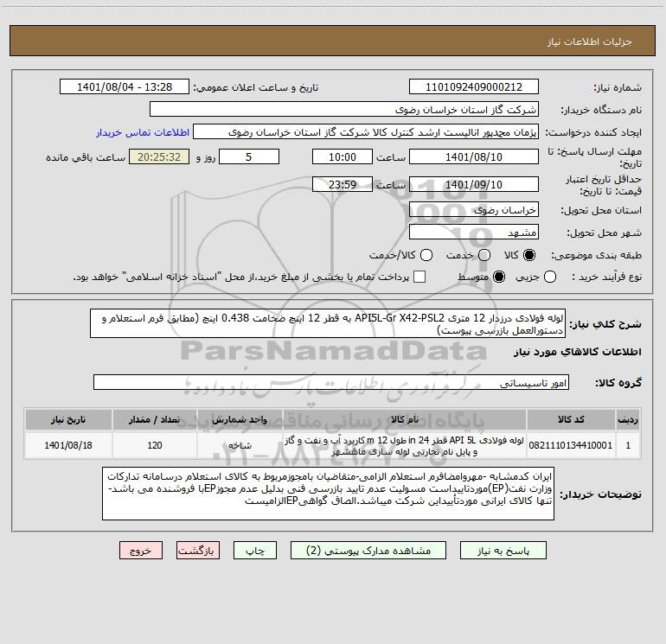Click the جزئیات اطلاعات نیاز page title
Image resolution: width=666 pixels, height=644 pixels.
point(590,41)
